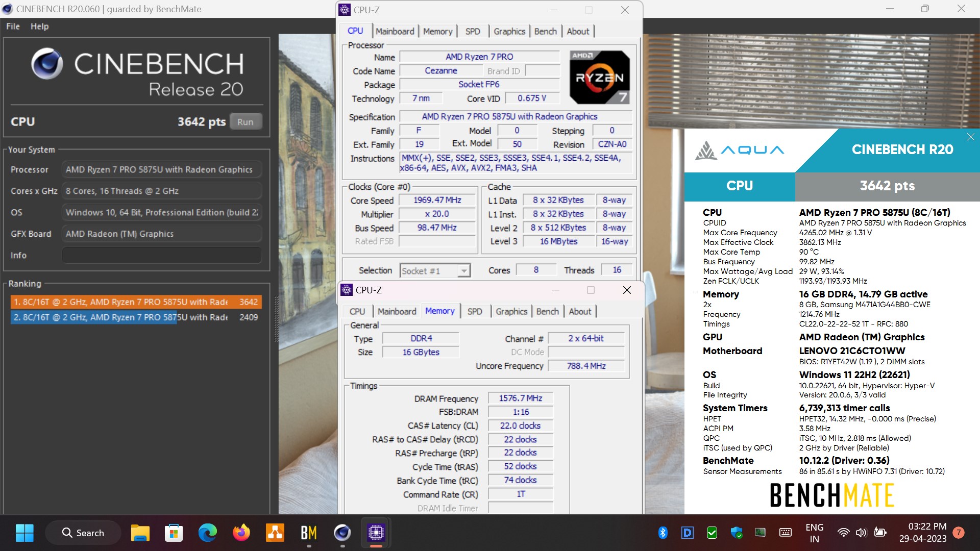The width and height of the screenshot is (980, 551).
Task: Click the ENG IN language indicator
Action: (815, 533)
